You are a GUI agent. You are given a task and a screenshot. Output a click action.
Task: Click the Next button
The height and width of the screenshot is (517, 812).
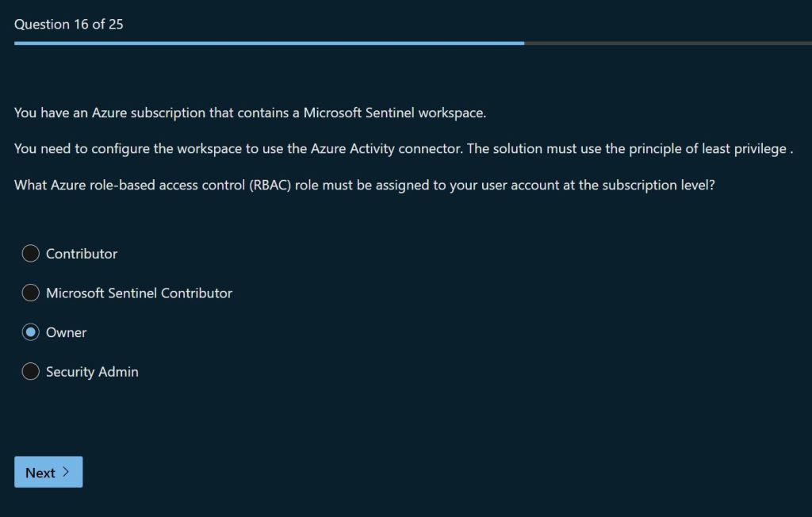coord(48,473)
